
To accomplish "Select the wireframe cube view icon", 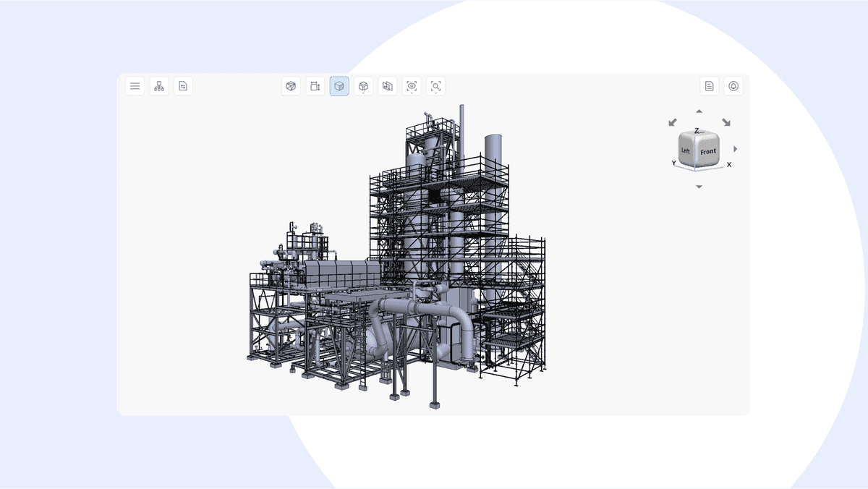I will [291, 86].
